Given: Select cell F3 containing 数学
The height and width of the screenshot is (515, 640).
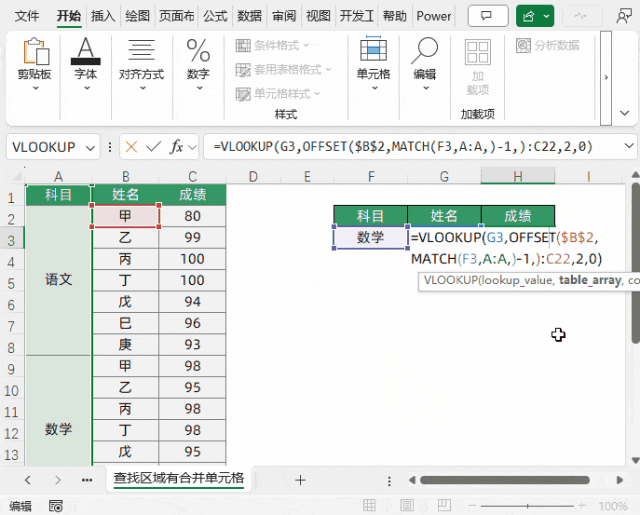Looking at the screenshot, I should tap(370, 238).
